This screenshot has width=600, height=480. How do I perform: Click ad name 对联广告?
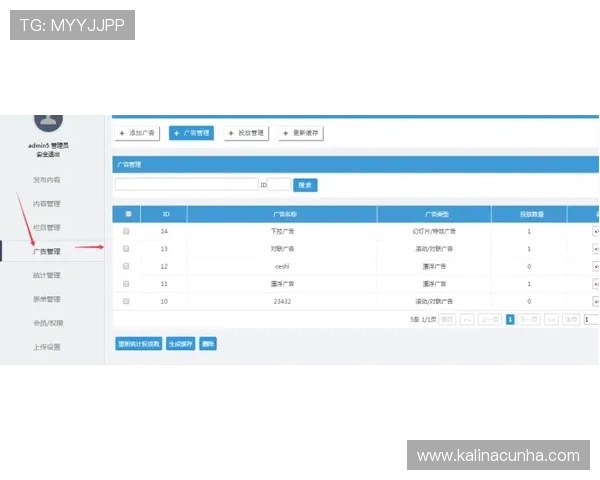pyautogui.click(x=282, y=249)
